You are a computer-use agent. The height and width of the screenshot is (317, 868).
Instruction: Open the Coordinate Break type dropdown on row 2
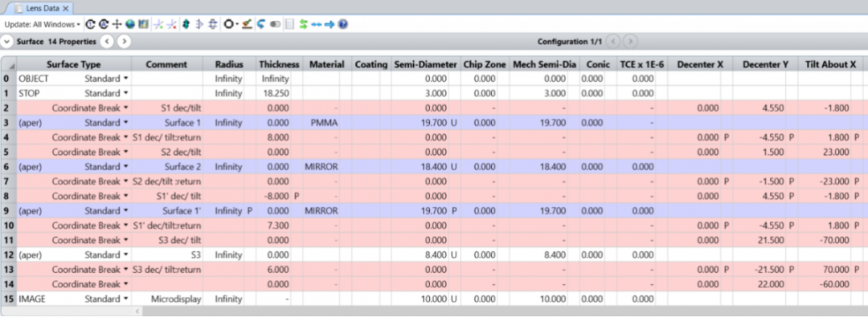(125, 108)
